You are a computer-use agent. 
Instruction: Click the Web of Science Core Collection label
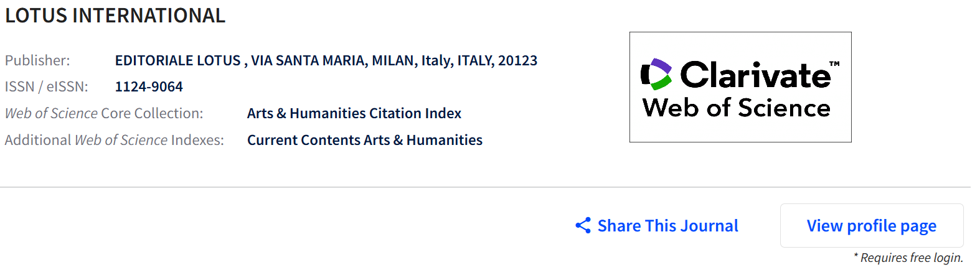point(104,113)
